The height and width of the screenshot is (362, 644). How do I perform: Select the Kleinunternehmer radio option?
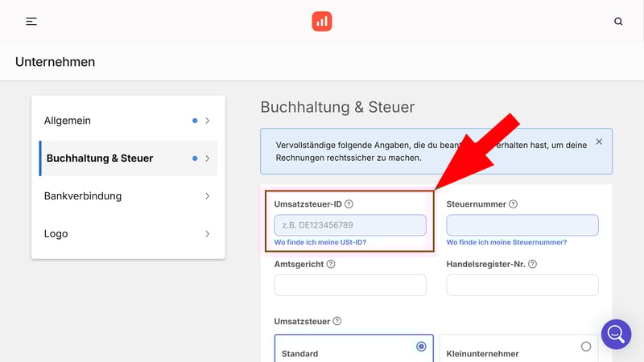[585, 347]
